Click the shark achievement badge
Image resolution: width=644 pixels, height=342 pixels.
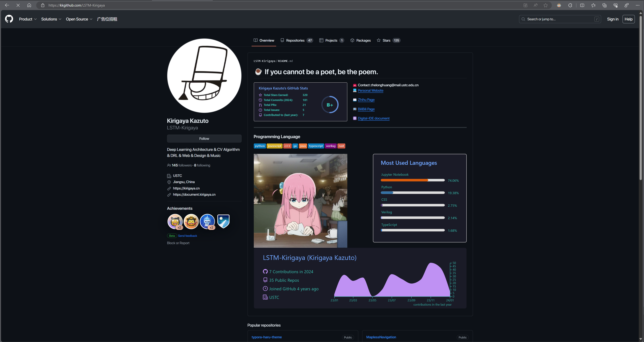tap(207, 221)
